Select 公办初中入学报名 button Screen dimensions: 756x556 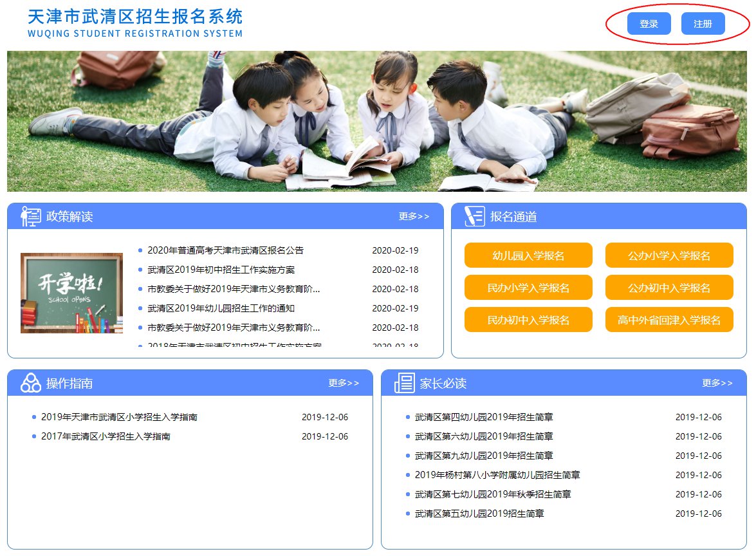(668, 288)
